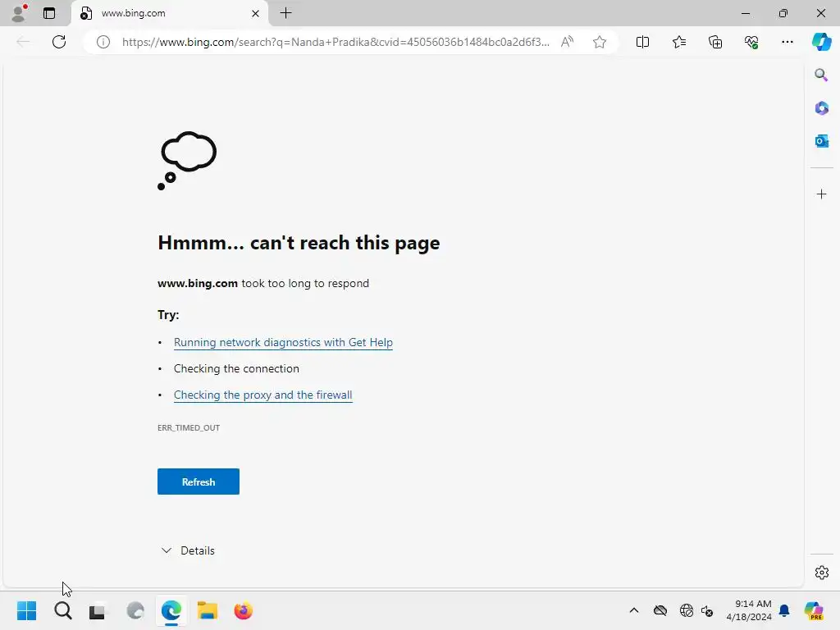840x630 pixels.
Task: Open notifications bell icon
Action: tap(784, 610)
